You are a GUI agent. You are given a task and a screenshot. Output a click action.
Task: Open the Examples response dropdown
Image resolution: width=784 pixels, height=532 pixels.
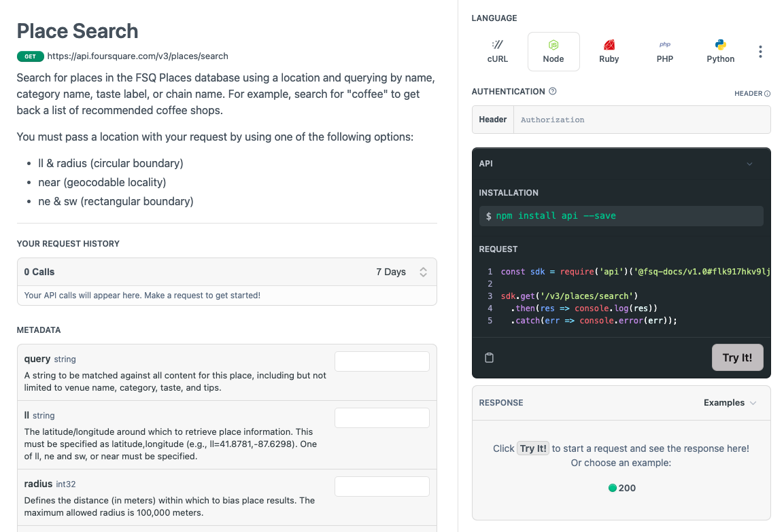730,403
